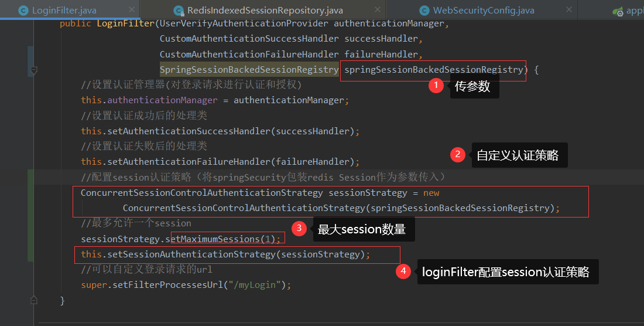
Task: Close the LoginFilter.java tab
Action: 131,9
